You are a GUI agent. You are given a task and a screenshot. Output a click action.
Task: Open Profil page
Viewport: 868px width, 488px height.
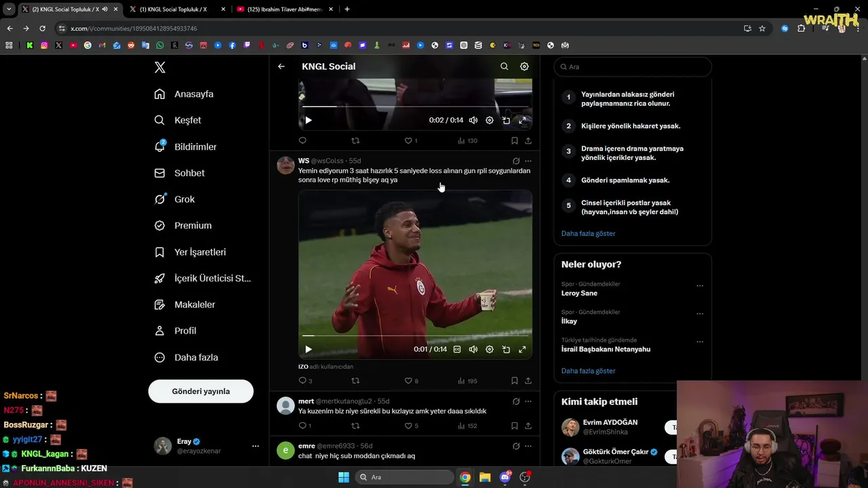[x=175, y=331]
